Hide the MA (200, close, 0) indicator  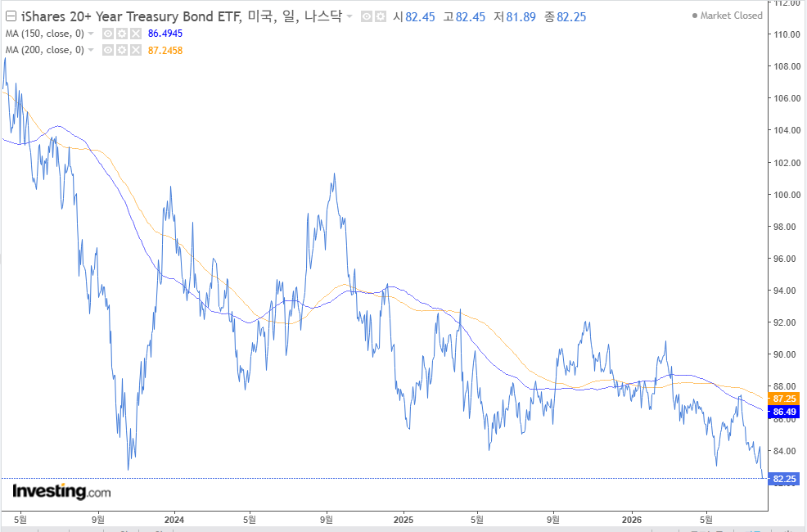107,51
